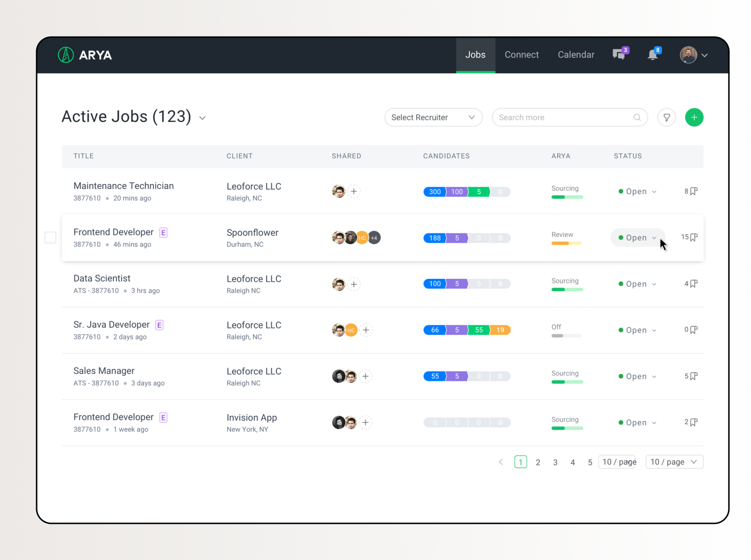This screenshot has height=560, width=751.
Task: Open the Select Recruiter dropdown
Action: 433,117
